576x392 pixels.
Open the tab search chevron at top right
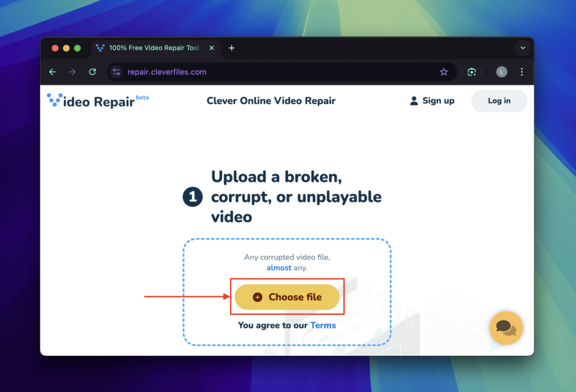pyautogui.click(x=523, y=47)
